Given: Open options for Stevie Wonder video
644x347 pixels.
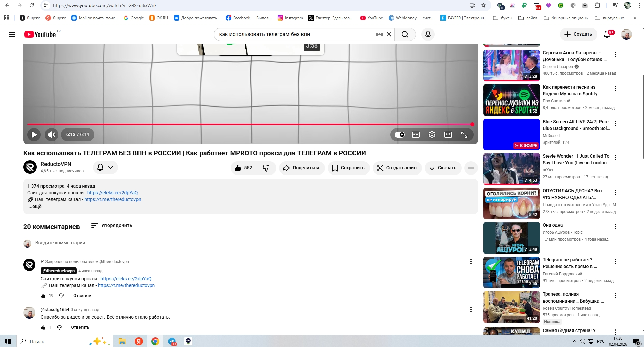Looking at the screenshot, I should point(615,158).
